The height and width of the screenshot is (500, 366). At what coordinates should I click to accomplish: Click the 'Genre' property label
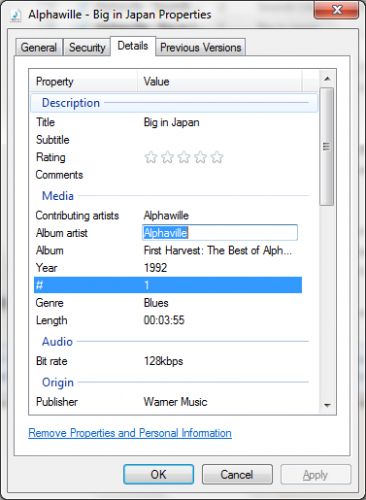50,303
